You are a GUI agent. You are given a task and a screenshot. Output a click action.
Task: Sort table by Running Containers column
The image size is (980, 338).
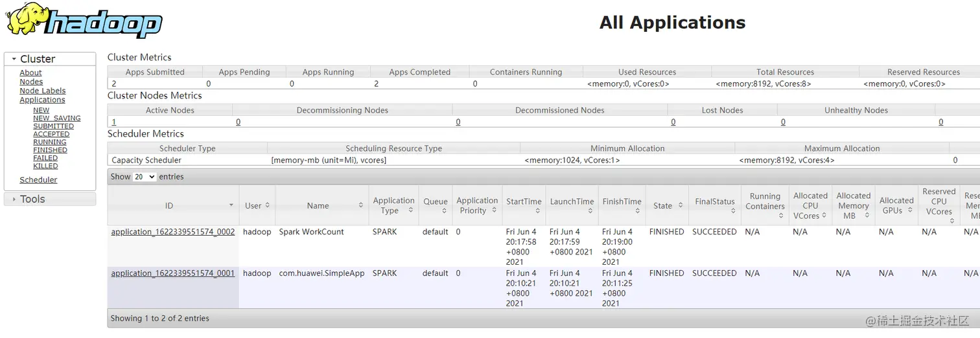(x=765, y=206)
